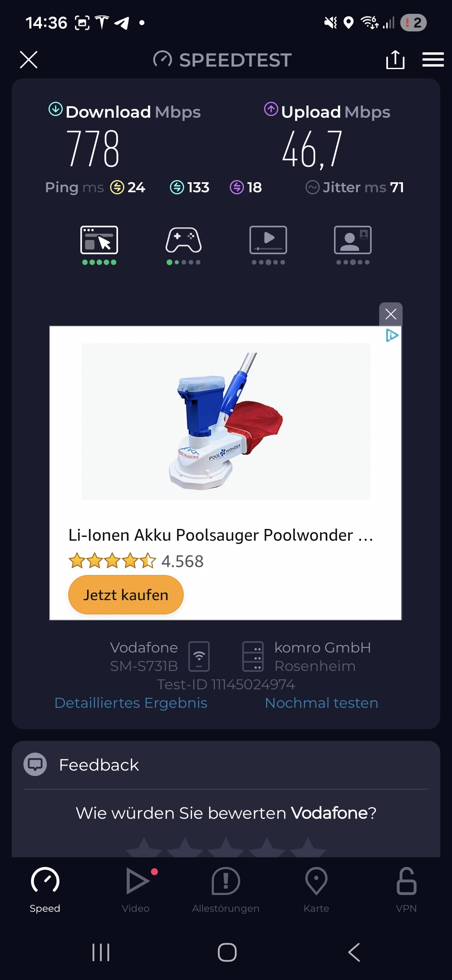Tap the Android recent apps button
This screenshot has height=980, width=452.
(x=101, y=952)
